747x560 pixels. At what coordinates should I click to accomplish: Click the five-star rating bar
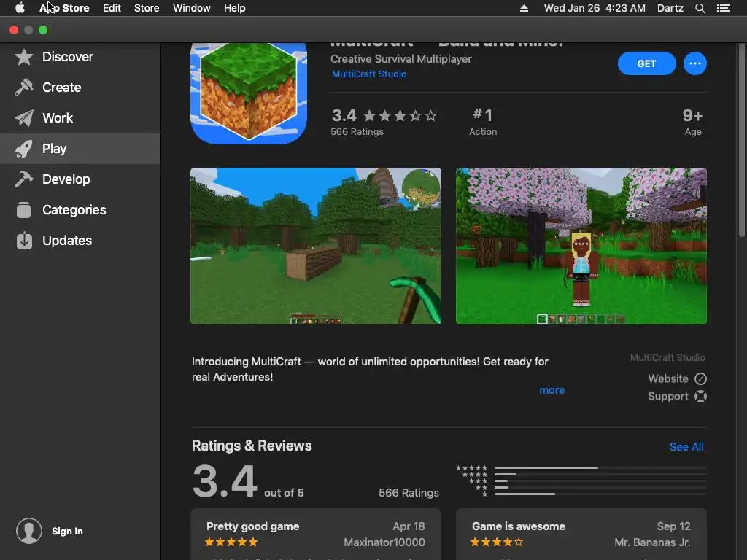[x=600, y=467]
